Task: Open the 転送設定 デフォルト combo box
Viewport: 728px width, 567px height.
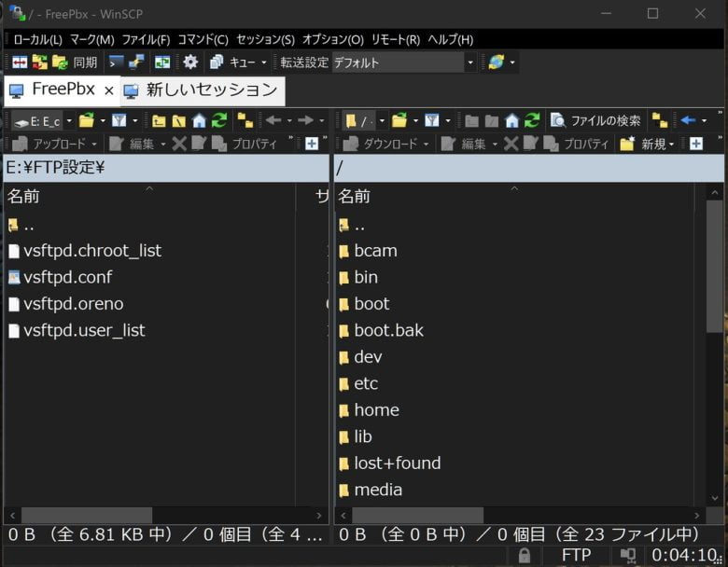Action: pos(403,62)
